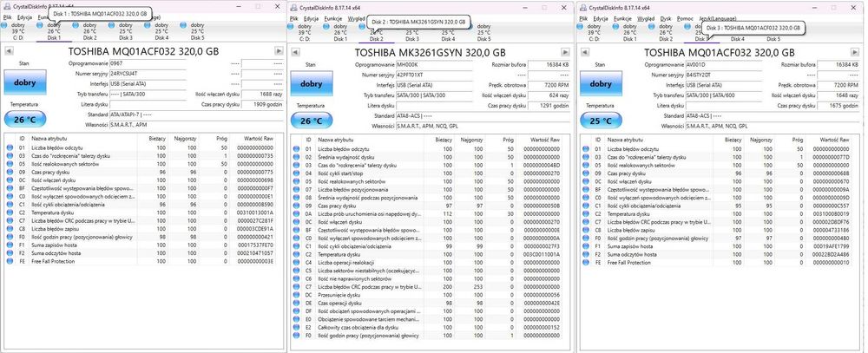Select Disk 5 tab in right window
The width and height of the screenshot is (868, 353).
(773, 33)
